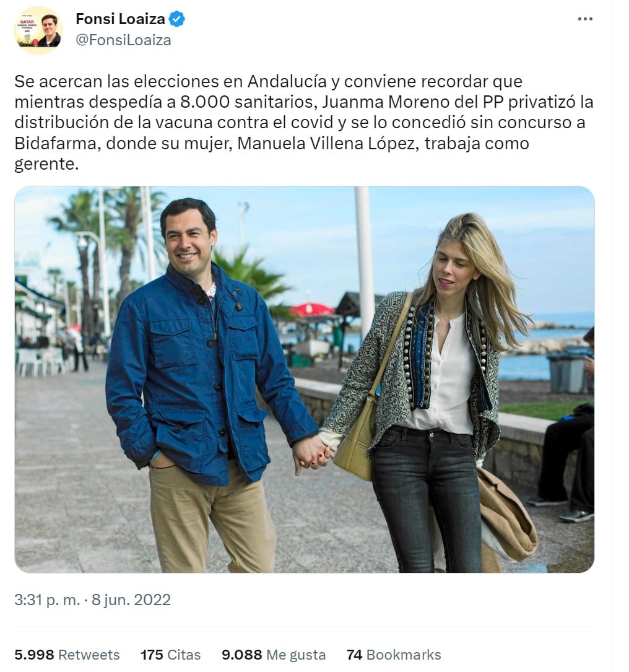Click the 3:31 p. m. timestamp
This screenshot has height=672, width=629.
(x=47, y=600)
